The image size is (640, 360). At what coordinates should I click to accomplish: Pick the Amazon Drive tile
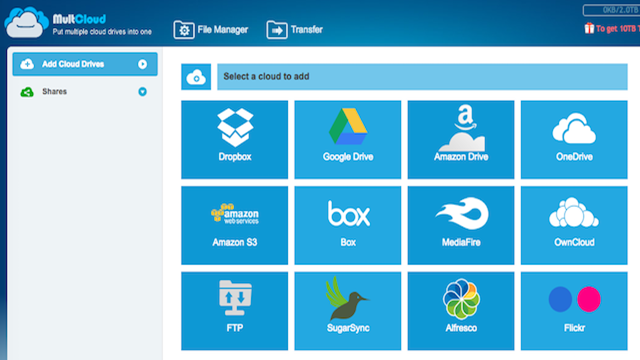point(461,140)
